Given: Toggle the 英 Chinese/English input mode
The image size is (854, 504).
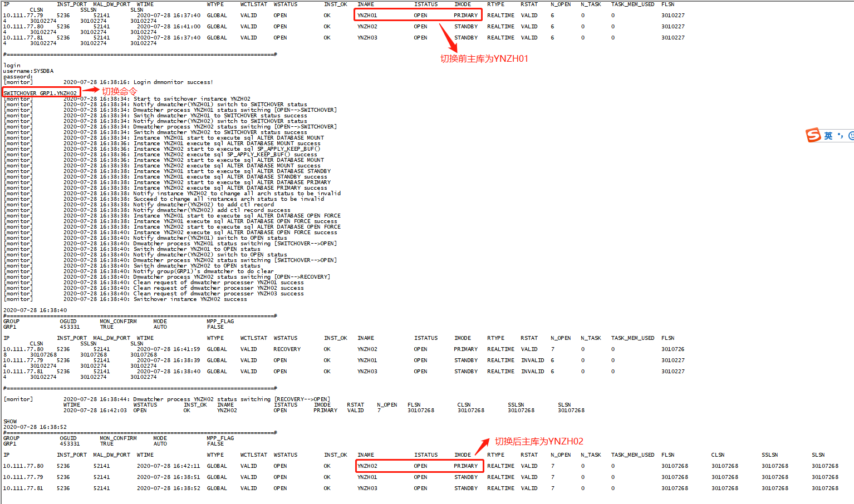Looking at the screenshot, I should point(828,136).
